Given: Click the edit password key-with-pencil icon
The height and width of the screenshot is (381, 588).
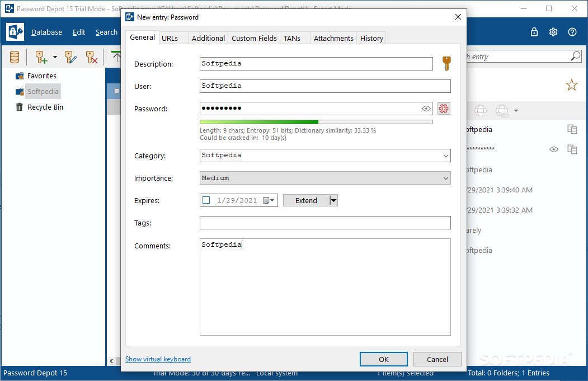Looking at the screenshot, I should pyautogui.click(x=70, y=57).
